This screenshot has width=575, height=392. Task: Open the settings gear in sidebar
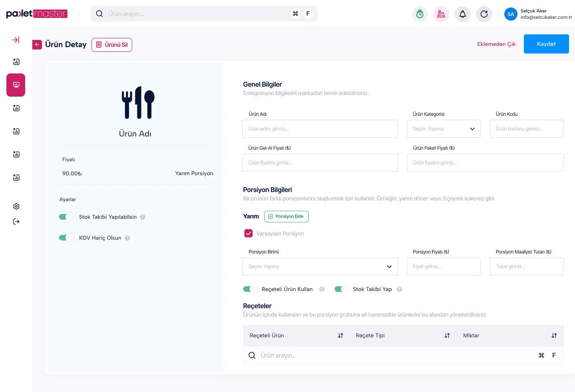16,206
